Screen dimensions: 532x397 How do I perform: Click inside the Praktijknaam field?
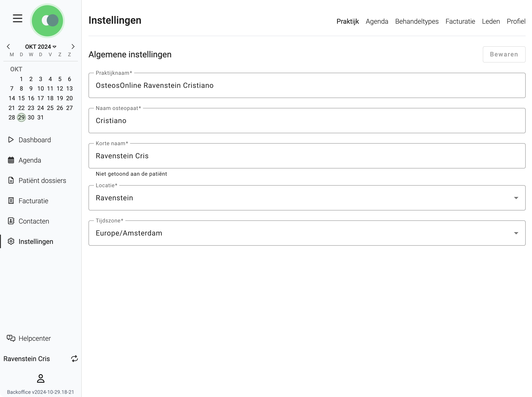click(307, 85)
